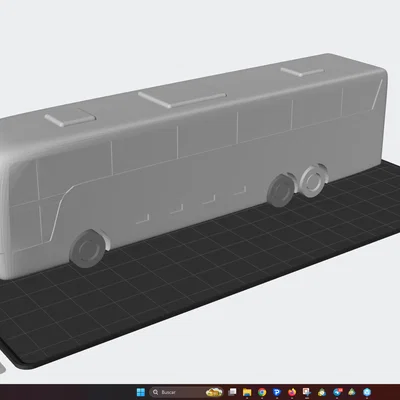400x400 pixels.
Task: Launch Google Chrome from the taskbar
Action: [x=262, y=392]
